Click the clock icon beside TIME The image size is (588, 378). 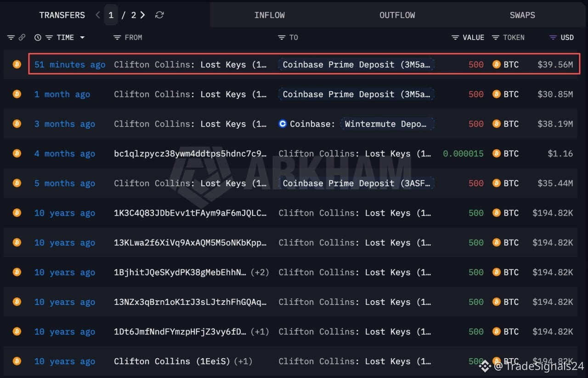click(x=38, y=38)
